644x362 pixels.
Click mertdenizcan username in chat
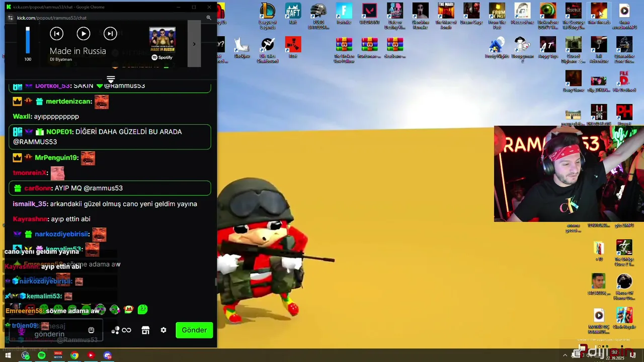click(69, 102)
